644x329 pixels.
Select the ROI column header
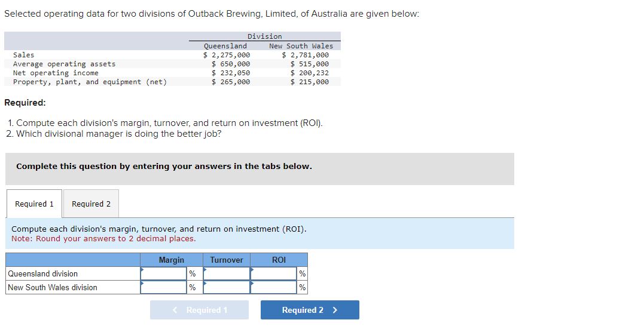(279, 260)
